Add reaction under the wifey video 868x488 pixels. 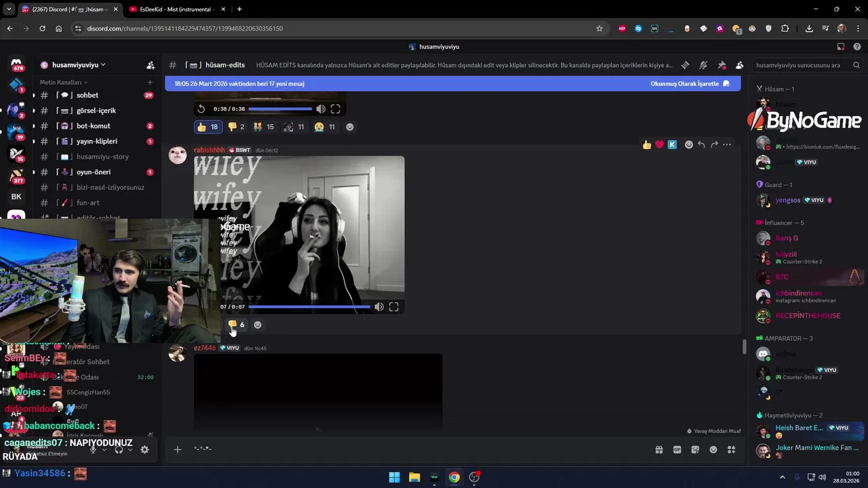tap(258, 325)
